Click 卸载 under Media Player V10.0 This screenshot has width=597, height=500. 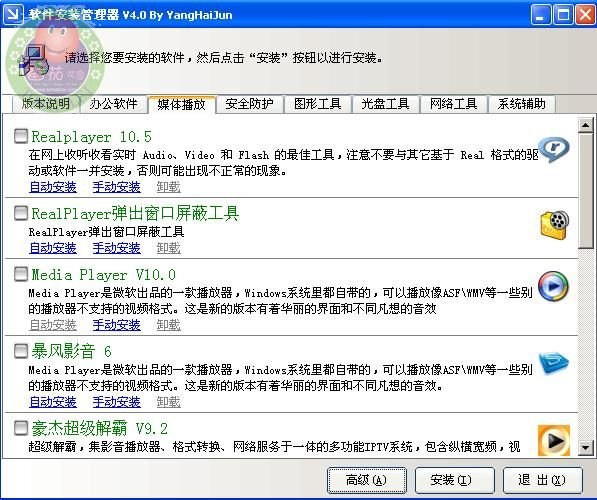click(x=169, y=325)
